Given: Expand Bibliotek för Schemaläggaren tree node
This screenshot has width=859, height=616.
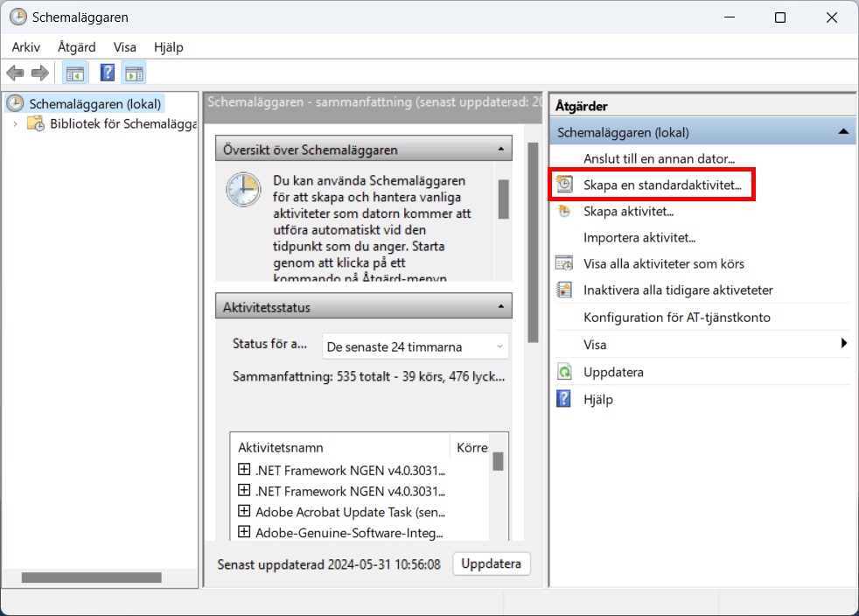Looking at the screenshot, I should point(16,124).
